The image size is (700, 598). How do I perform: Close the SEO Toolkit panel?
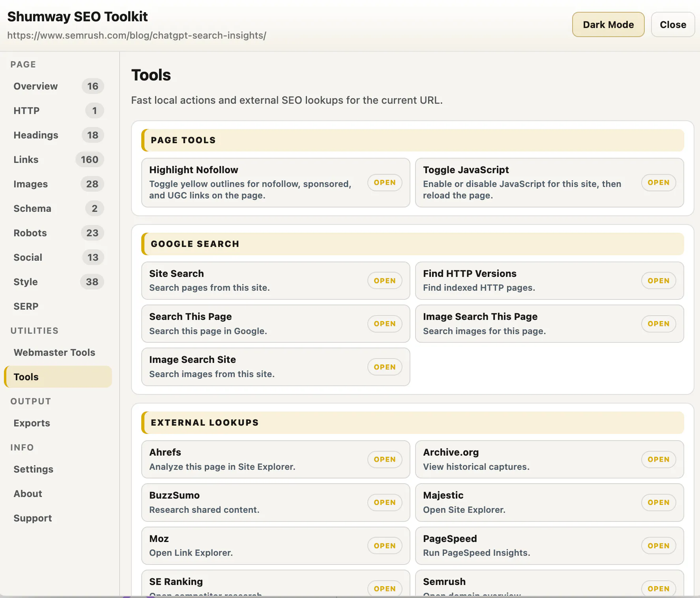coord(673,24)
